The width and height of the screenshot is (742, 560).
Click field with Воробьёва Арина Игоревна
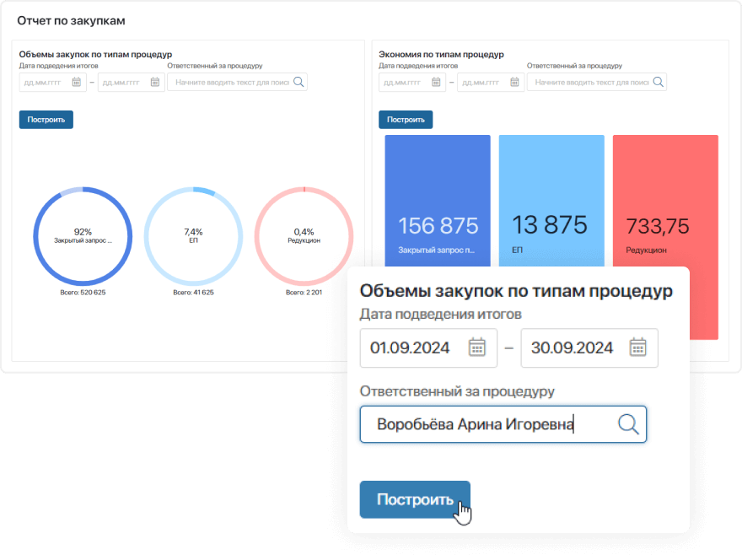tap(503, 424)
